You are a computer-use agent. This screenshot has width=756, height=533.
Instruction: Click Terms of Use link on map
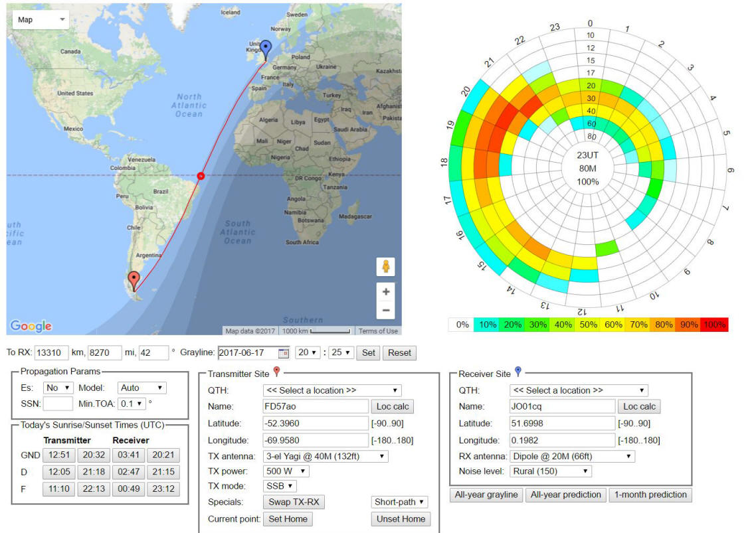378,331
